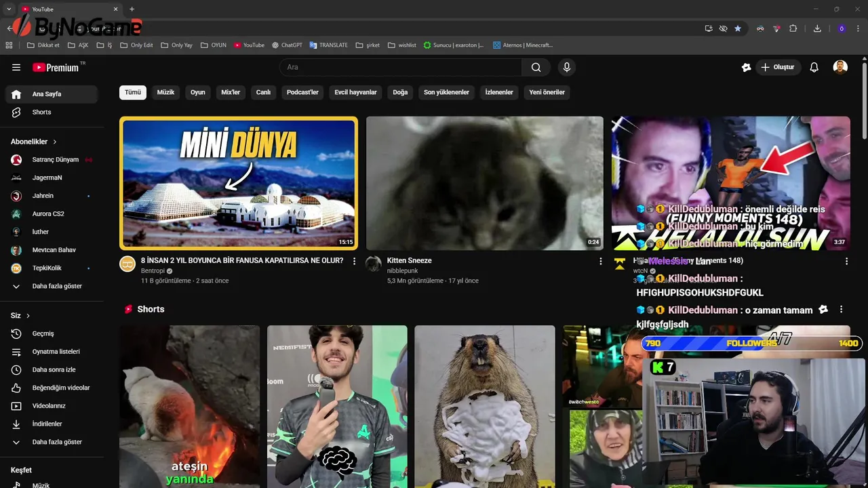Open more options for Bentropi video
The height and width of the screenshot is (488, 868).
354,261
